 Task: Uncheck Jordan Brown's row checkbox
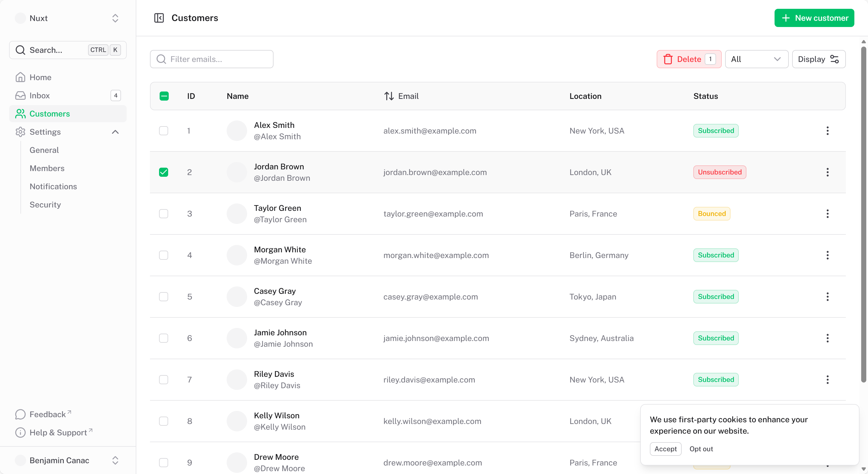tap(164, 172)
